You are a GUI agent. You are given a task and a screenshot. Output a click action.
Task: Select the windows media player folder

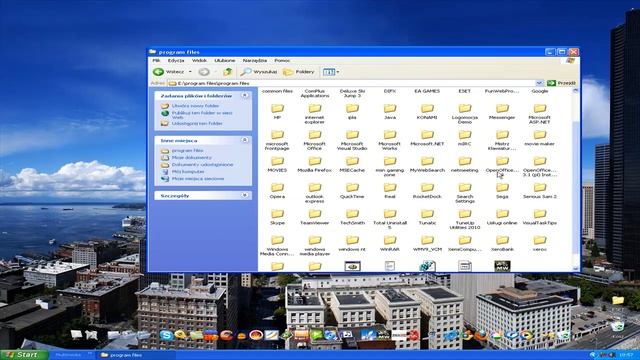[315, 240]
